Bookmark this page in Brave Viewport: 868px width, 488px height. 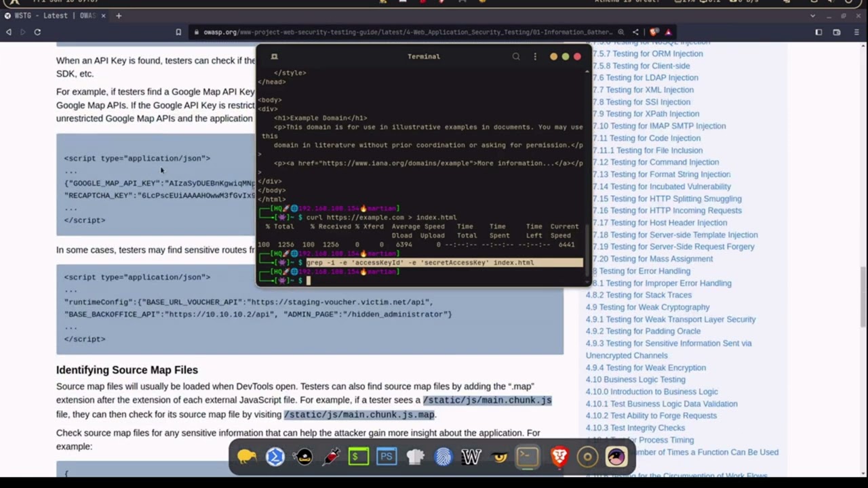tap(178, 32)
